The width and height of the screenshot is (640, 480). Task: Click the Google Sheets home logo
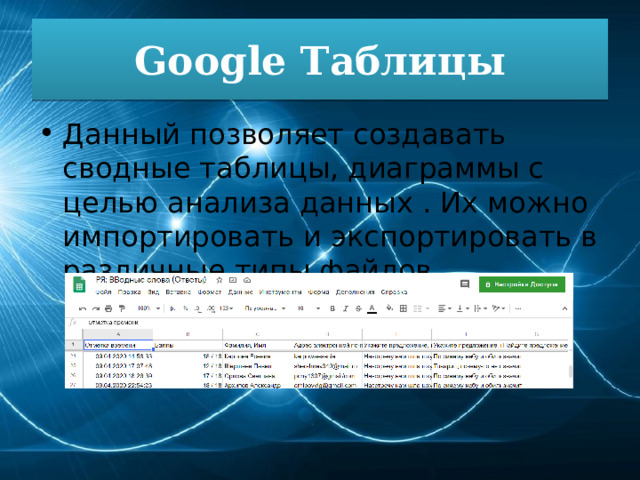tap(79, 284)
